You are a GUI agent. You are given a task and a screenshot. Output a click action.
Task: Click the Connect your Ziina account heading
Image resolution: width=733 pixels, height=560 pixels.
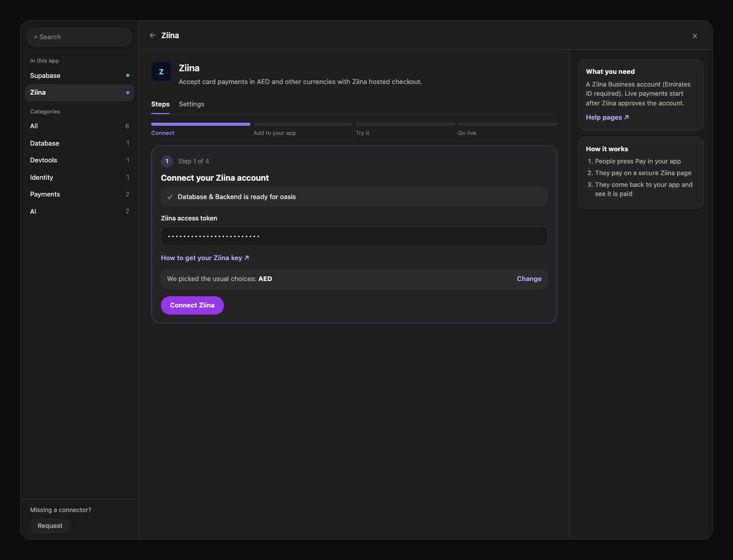click(215, 178)
